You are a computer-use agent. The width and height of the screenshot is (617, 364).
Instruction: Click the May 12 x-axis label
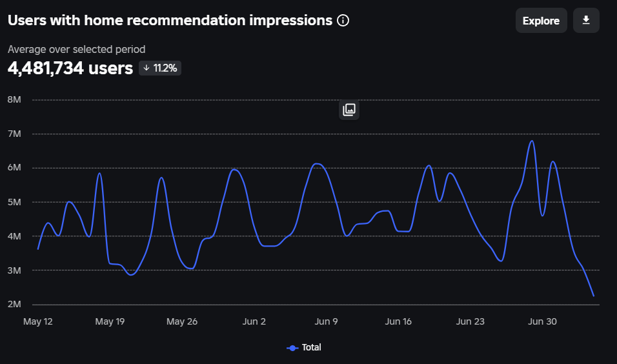[38, 321]
